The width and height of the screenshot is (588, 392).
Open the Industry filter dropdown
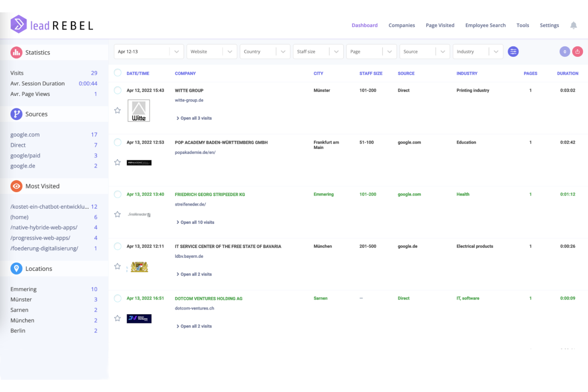pyautogui.click(x=478, y=52)
